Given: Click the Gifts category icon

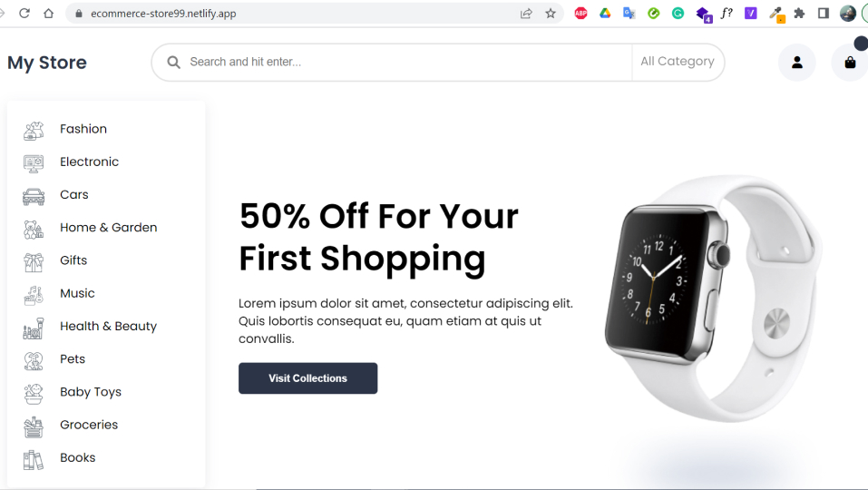Looking at the screenshot, I should 34,262.
